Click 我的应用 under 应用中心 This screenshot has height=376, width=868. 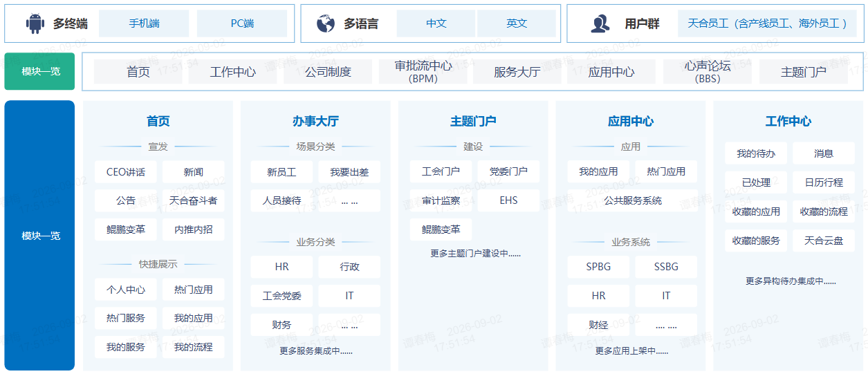pos(598,171)
